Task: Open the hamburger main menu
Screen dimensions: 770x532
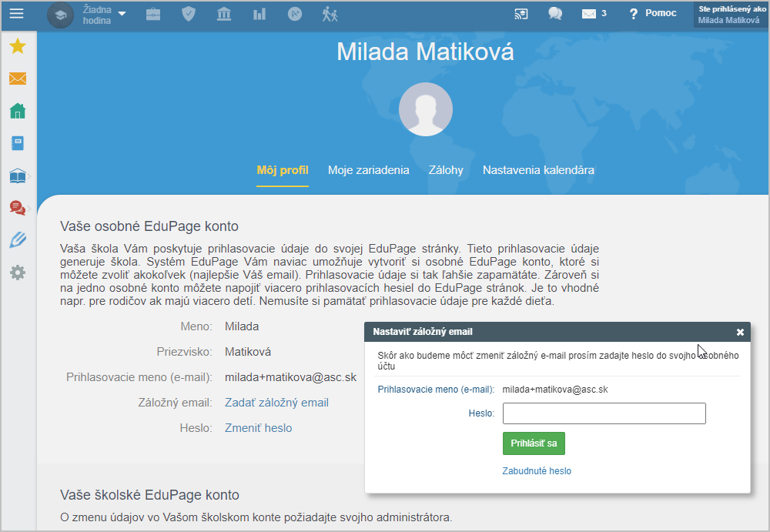Action: coord(17,13)
